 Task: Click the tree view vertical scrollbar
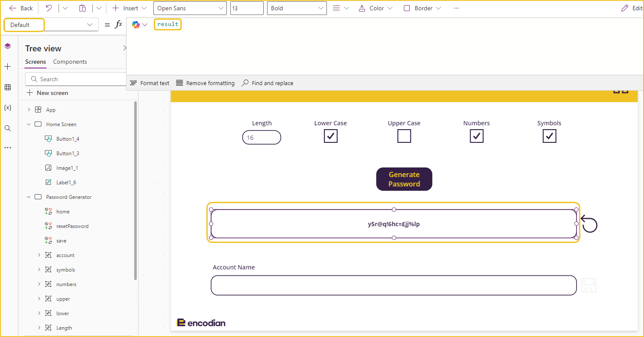(135, 190)
